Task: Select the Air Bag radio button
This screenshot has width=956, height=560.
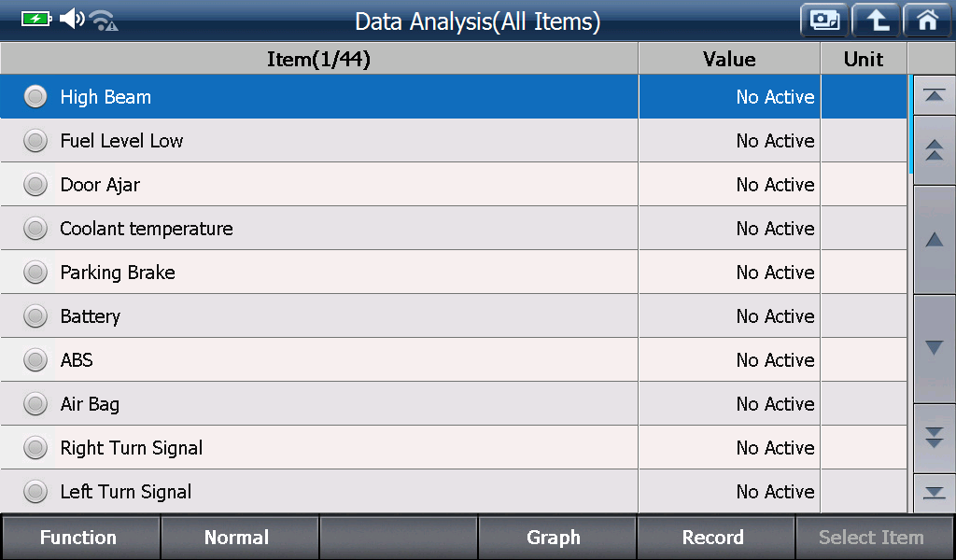Action: 35,403
